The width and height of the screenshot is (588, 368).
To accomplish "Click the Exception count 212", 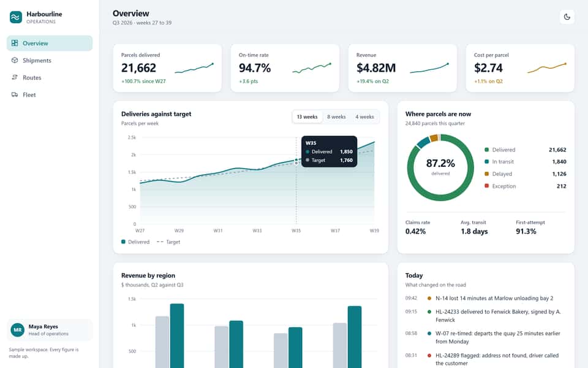I will [x=562, y=186].
